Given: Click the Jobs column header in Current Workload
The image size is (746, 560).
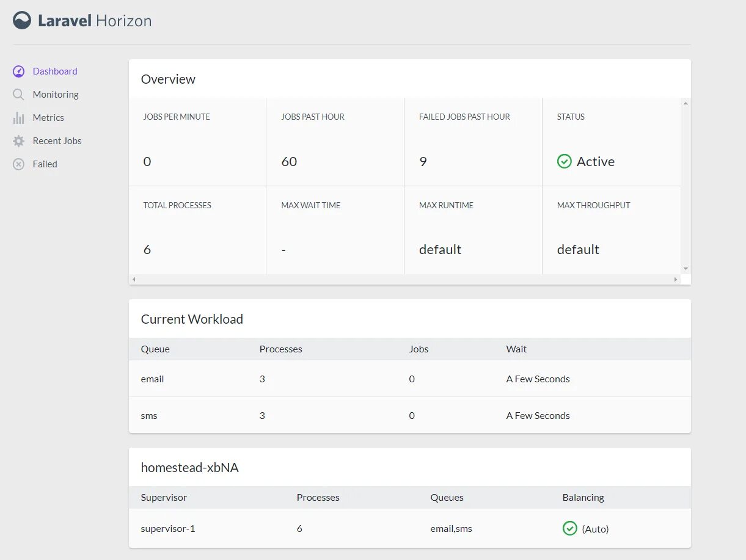Looking at the screenshot, I should click(419, 349).
